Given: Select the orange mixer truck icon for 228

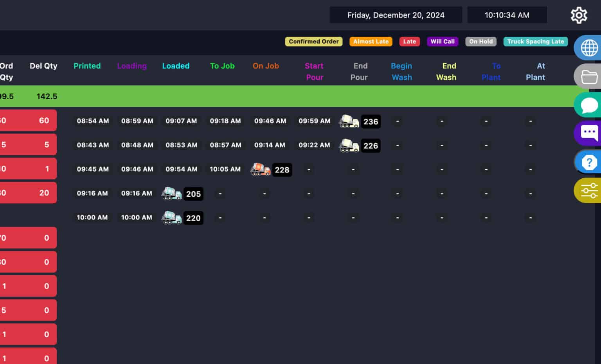Looking at the screenshot, I should coord(260,170).
